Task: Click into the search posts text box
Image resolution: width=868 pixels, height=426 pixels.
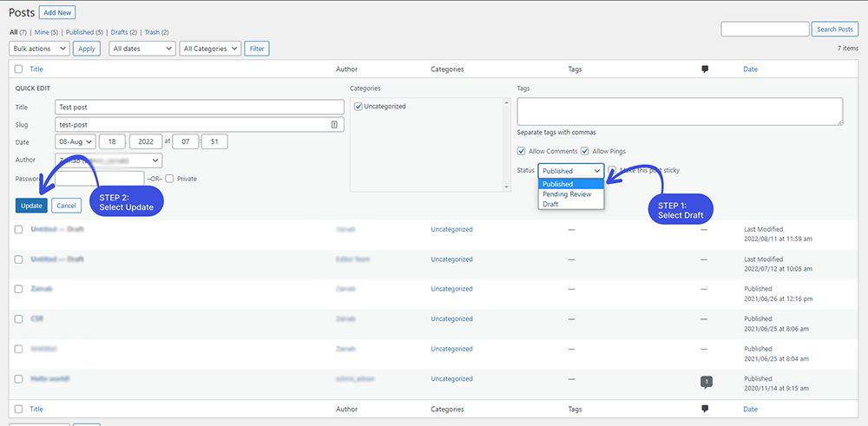Action: pos(765,29)
